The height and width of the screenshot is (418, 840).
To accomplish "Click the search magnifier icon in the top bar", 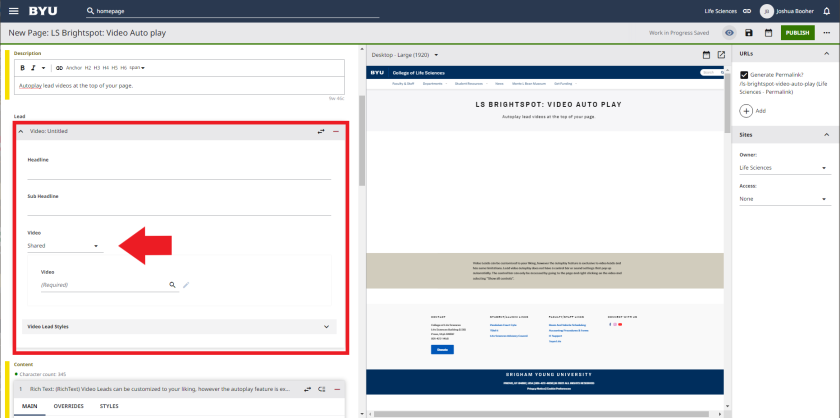I will point(90,11).
